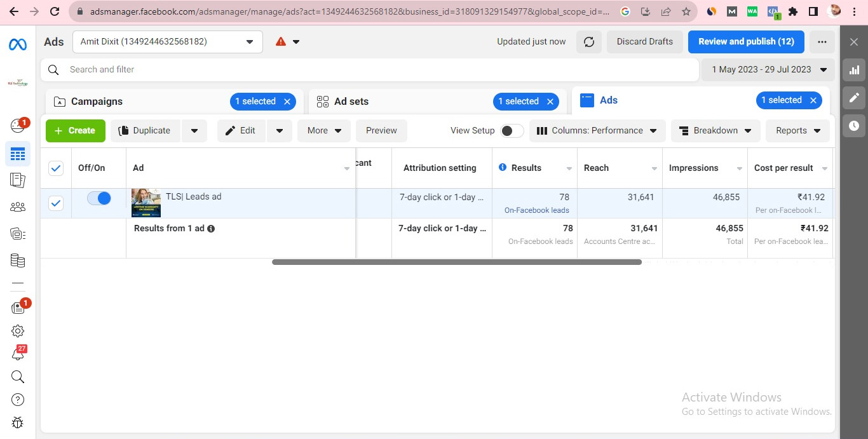This screenshot has height=439, width=868.
Task: Switch to the Ad sets tab
Action: pos(351,102)
